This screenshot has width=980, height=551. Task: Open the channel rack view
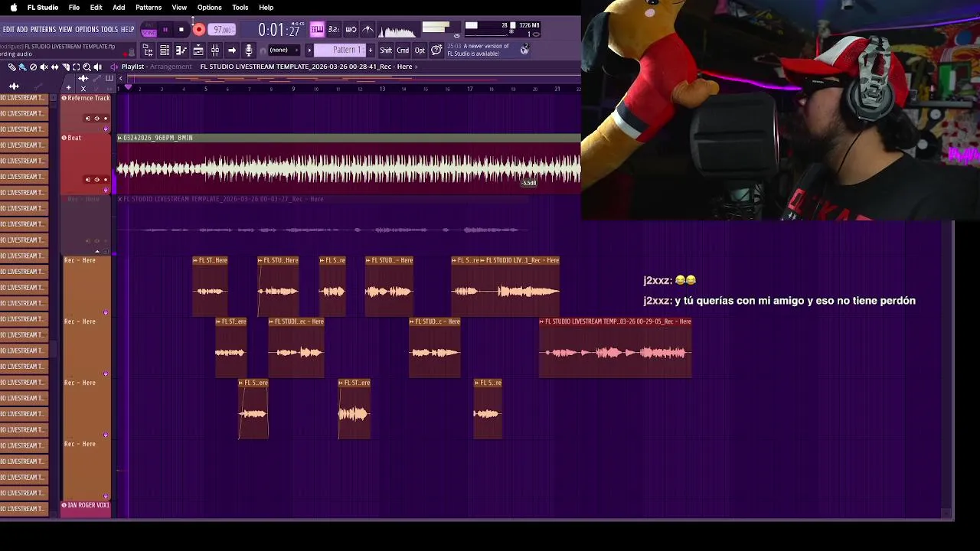(x=165, y=50)
